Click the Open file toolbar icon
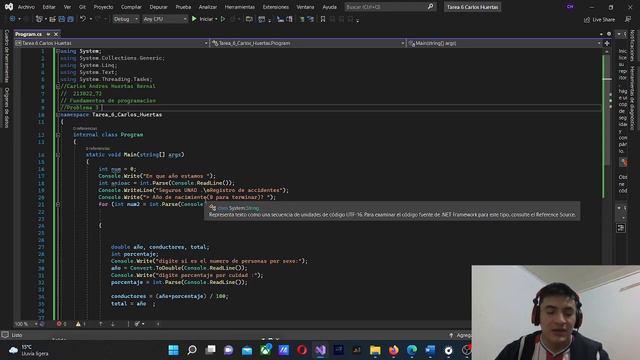 coord(52,19)
